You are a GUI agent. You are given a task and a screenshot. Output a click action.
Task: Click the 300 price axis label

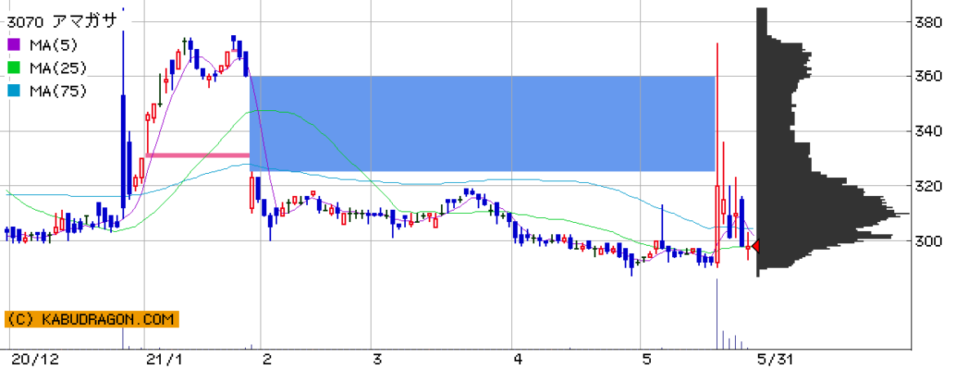[x=930, y=241]
